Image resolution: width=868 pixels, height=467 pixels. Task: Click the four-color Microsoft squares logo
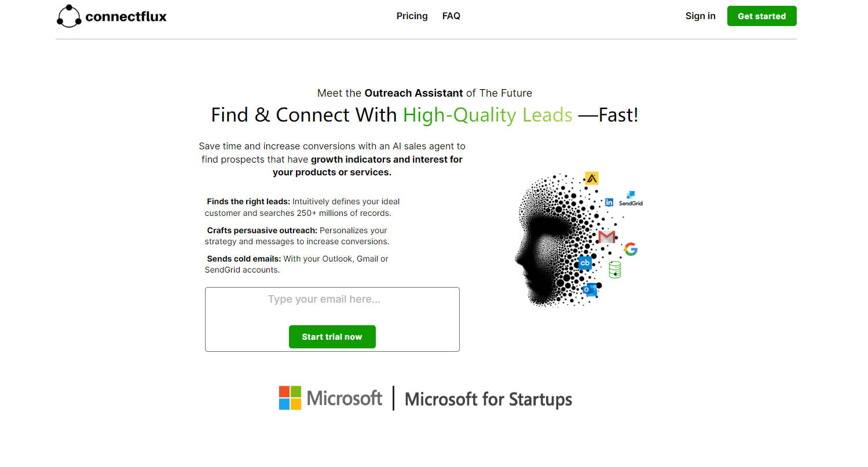point(290,398)
